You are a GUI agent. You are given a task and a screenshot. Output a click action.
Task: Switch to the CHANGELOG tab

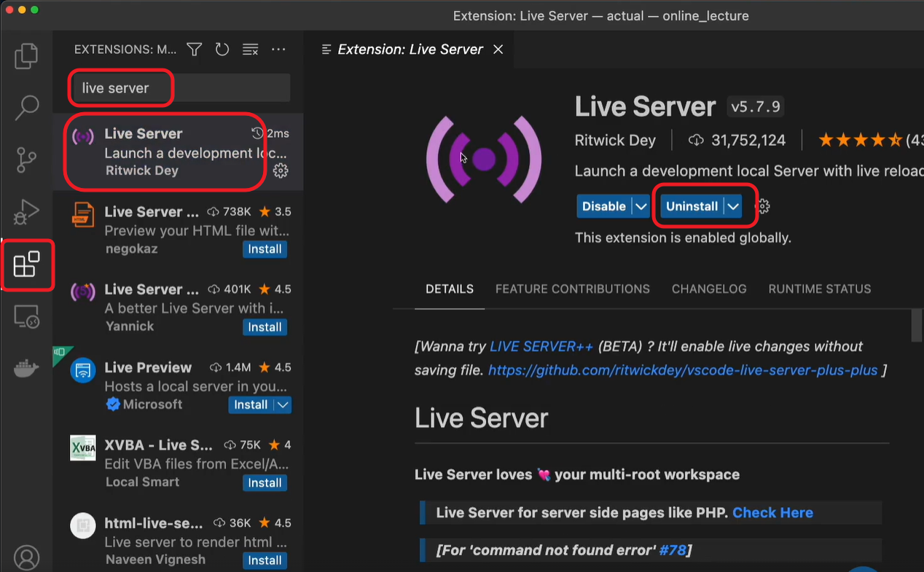(x=709, y=289)
